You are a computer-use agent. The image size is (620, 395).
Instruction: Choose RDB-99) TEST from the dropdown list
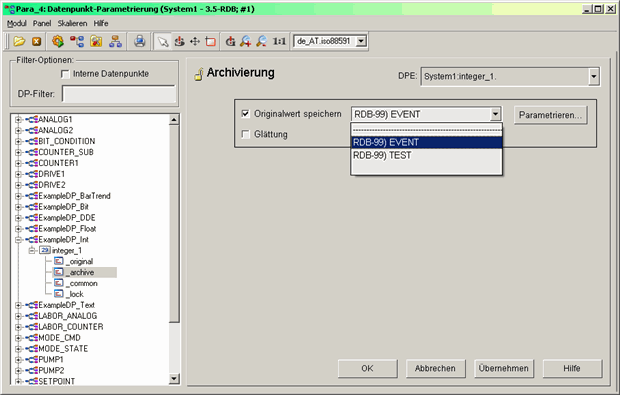427,155
